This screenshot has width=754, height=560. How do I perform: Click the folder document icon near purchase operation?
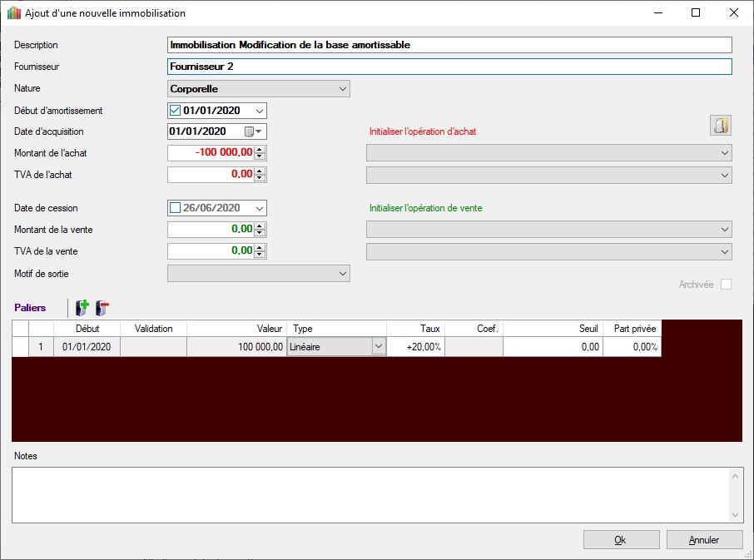point(721,126)
